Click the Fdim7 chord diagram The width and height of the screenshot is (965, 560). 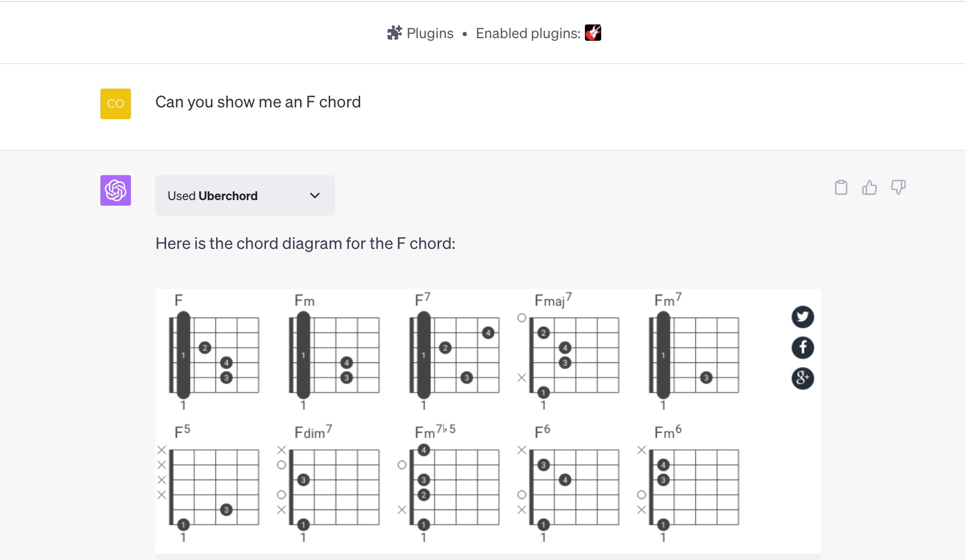pos(335,487)
